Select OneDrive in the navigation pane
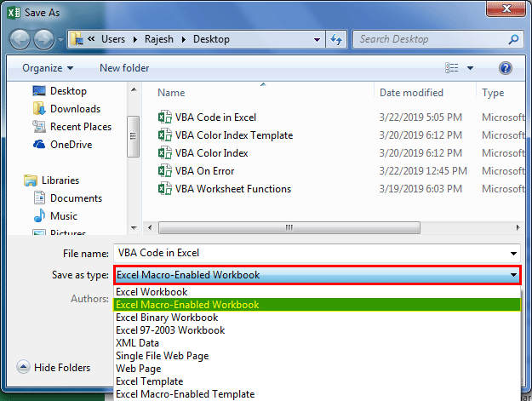The image size is (532, 401). (x=72, y=145)
